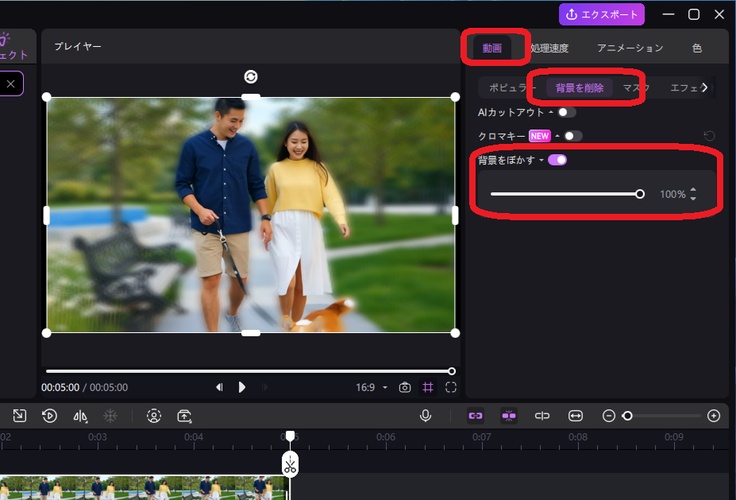Viewport: 736px width, 500px height.
Task: Toggle the クロマキー switch
Action: tap(573, 136)
